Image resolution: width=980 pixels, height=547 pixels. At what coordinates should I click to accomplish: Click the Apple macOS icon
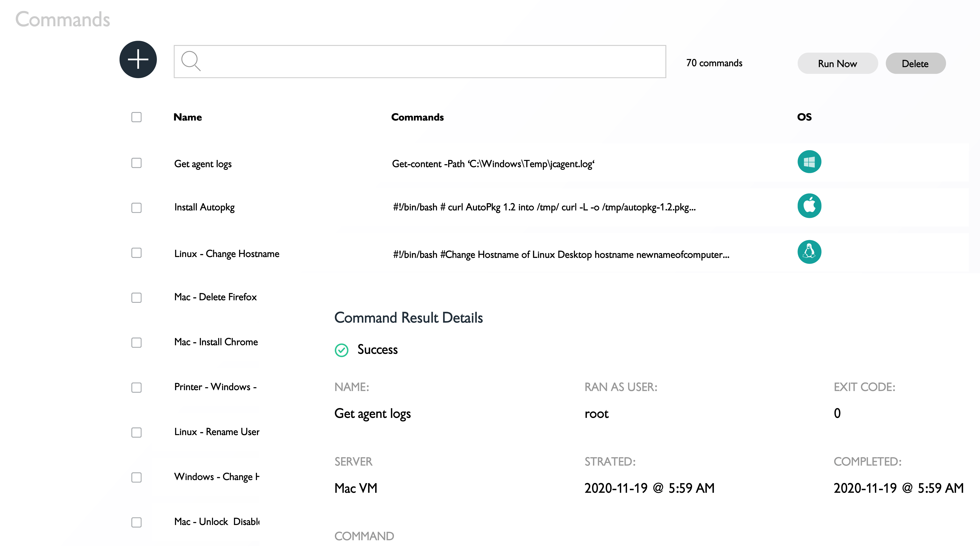pyautogui.click(x=809, y=206)
